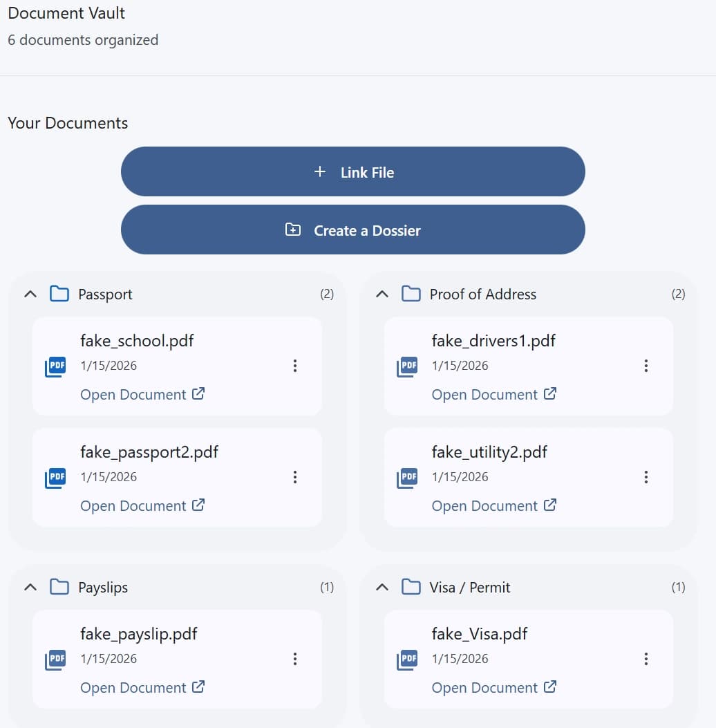Collapse the Passport folder section

click(x=30, y=294)
